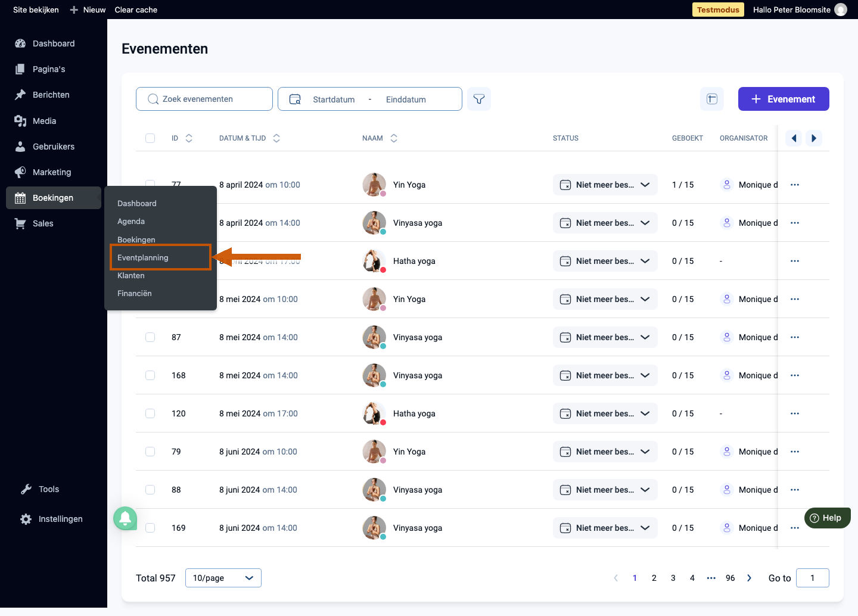Check the row checkbox for event 88

pos(150,490)
